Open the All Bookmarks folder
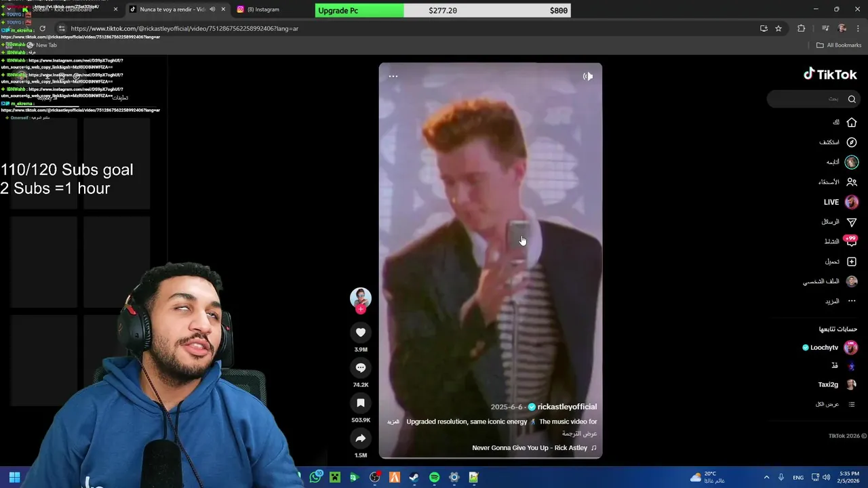The height and width of the screenshot is (488, 868). click(x=839, y=45)
